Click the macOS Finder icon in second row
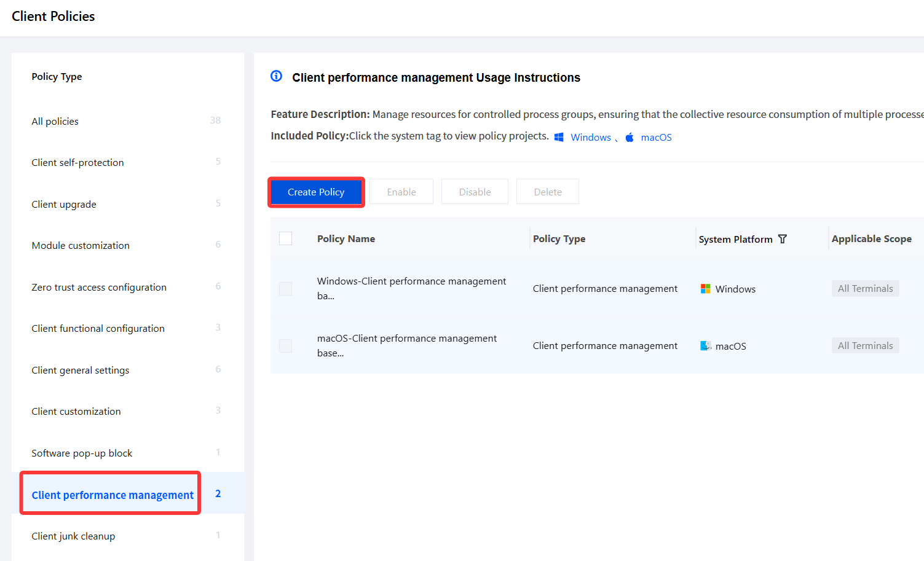924x561 pixels. pyautogui.click(x=706, y=346)
